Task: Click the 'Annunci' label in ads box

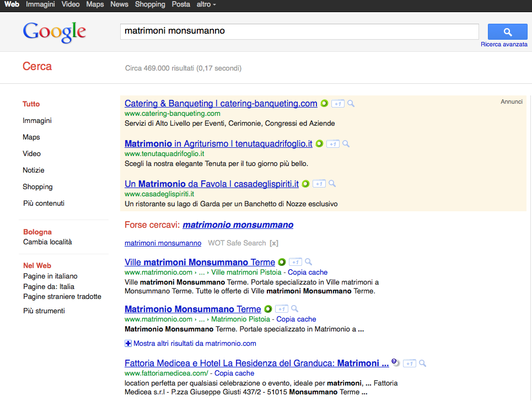Action: tap(512, 102)
